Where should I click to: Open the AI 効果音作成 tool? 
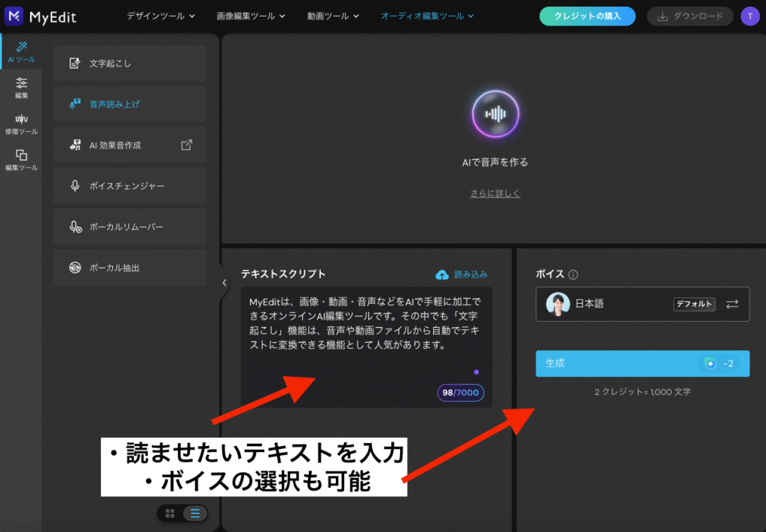(x=129, y=145)
